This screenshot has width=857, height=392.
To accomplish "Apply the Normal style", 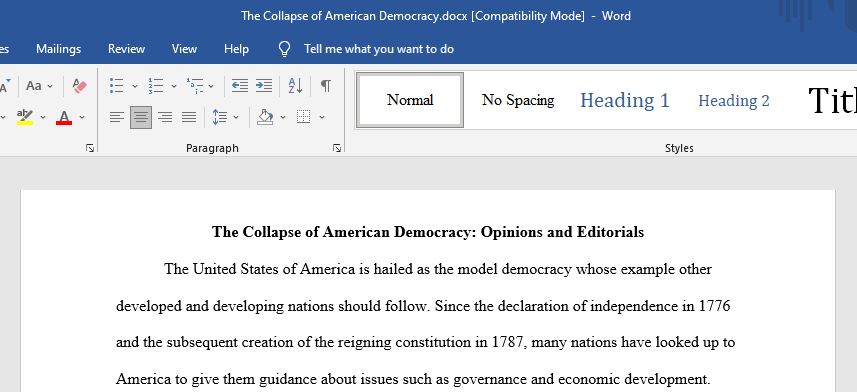I will 410,100.
